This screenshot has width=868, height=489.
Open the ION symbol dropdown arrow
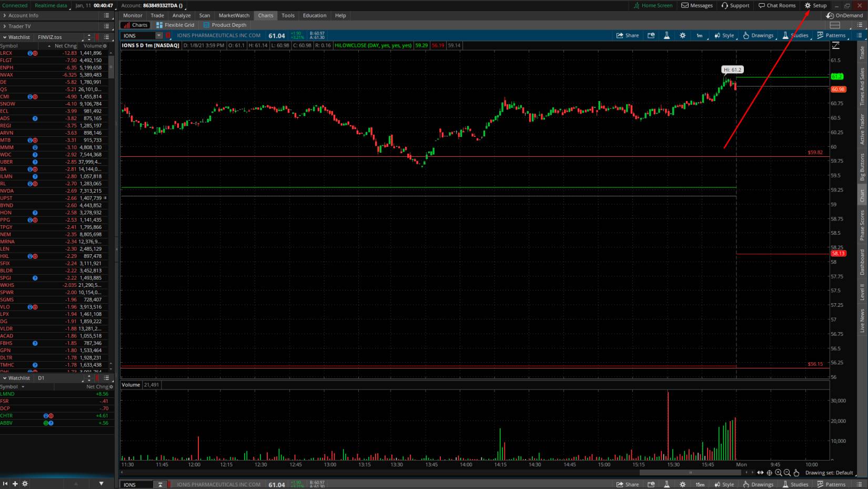(x=159, y=35)
